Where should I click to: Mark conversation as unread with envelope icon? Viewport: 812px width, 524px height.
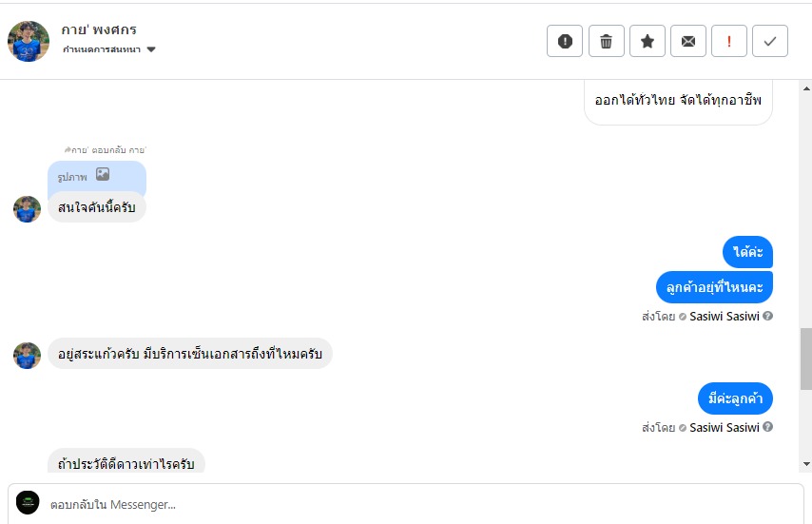point(688,41)
